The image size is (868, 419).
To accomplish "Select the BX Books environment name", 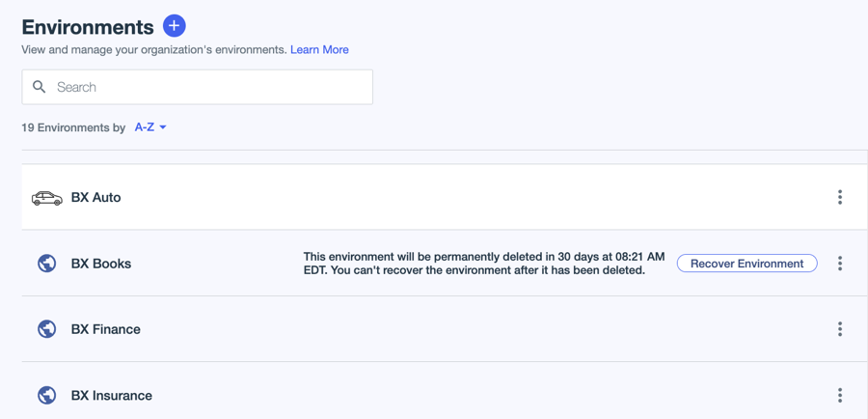I will (101, 264).
